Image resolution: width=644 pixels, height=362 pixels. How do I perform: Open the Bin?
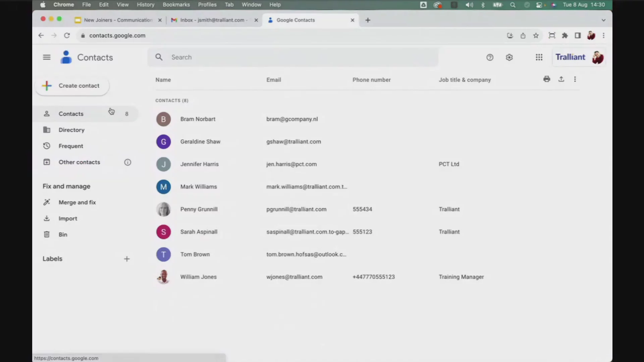[x=85, y=235]
